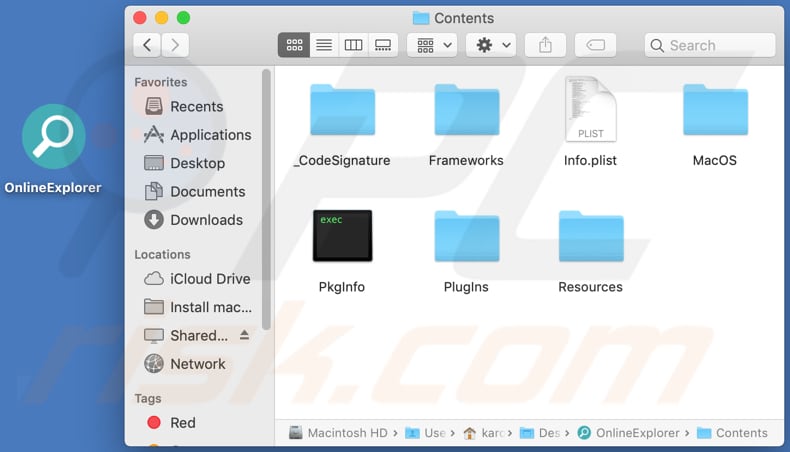The width and height of the screenshot is (790, 452).
Task: Click the Contents window title folder icon
Action: coord(421,18)
